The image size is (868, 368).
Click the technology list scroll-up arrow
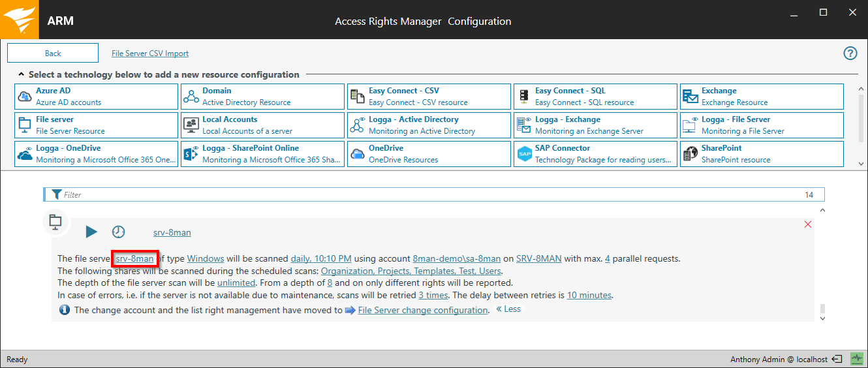point(861,88)
